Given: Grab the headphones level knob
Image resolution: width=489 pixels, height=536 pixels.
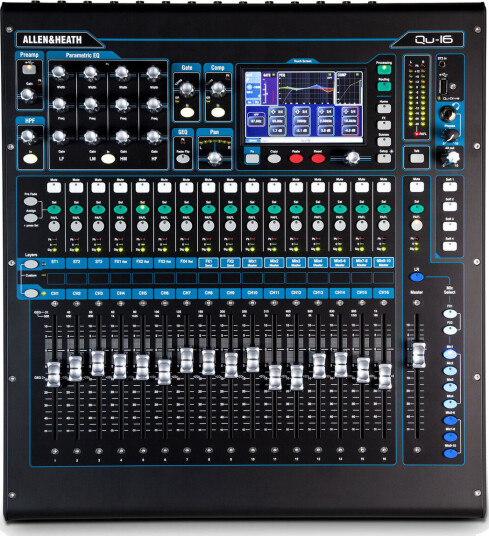Looking at the screenshot, I should 450,135.
